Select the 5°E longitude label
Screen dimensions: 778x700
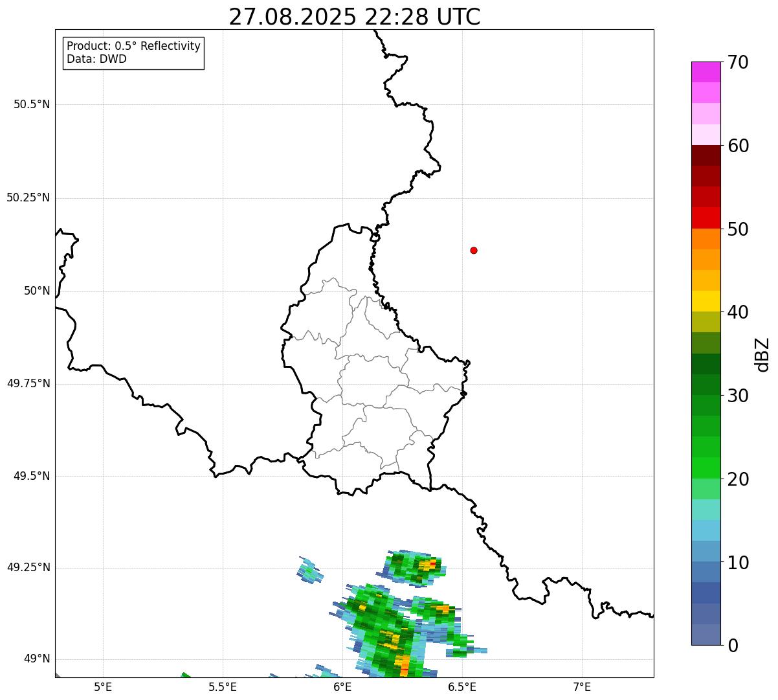pyautogui.click(x=103, y=687)
